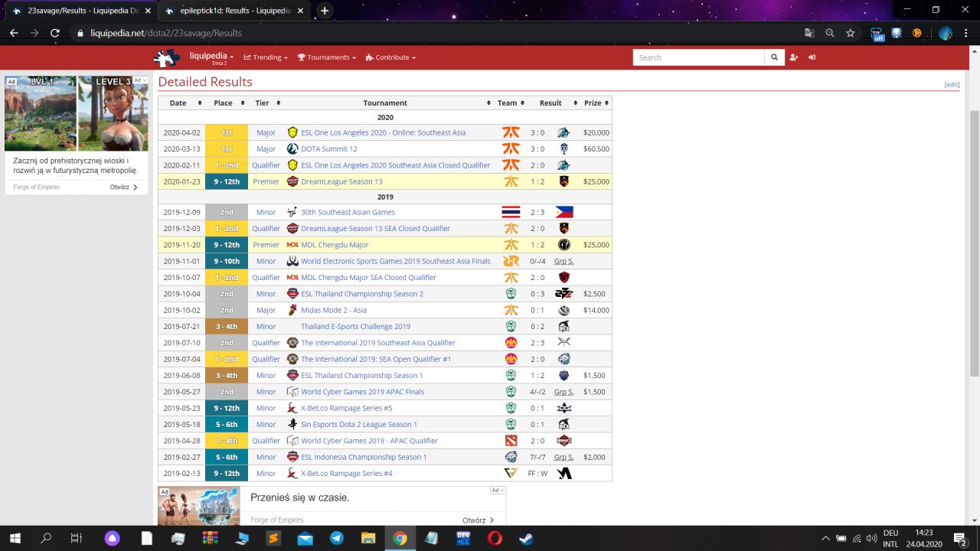
Task: Click Fnatic team icon in DOTA Summit 12 row
Action: (511, 148)
